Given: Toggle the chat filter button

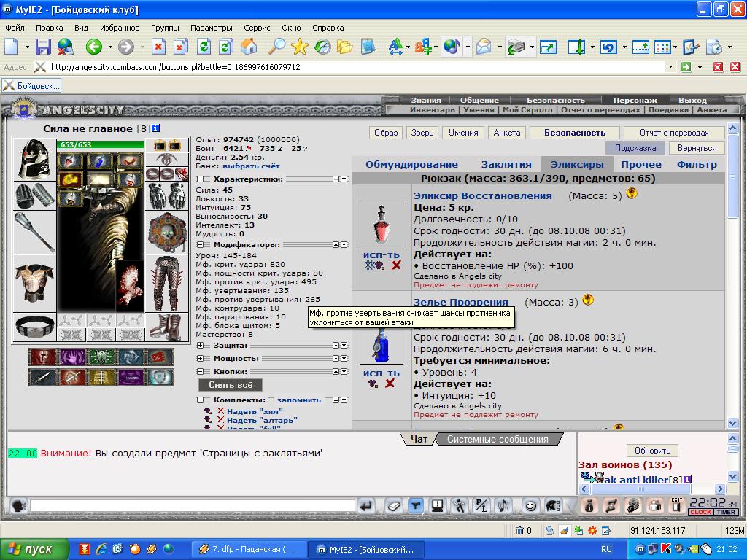Looking at the screenshot, I should [415, 506].
